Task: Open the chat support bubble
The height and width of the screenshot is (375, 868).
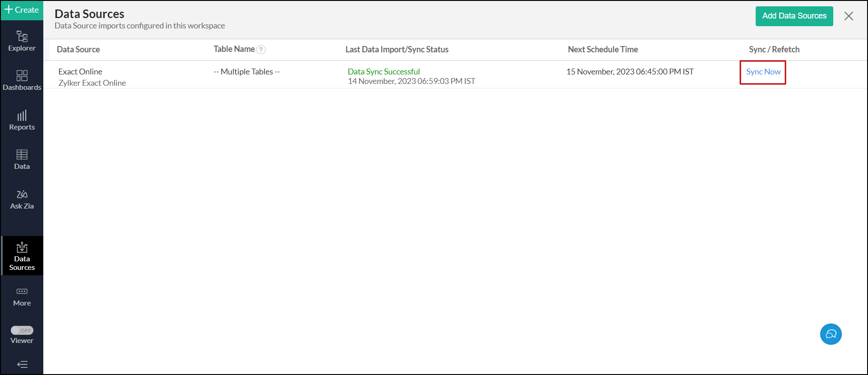Action: (x=831, y=334)
